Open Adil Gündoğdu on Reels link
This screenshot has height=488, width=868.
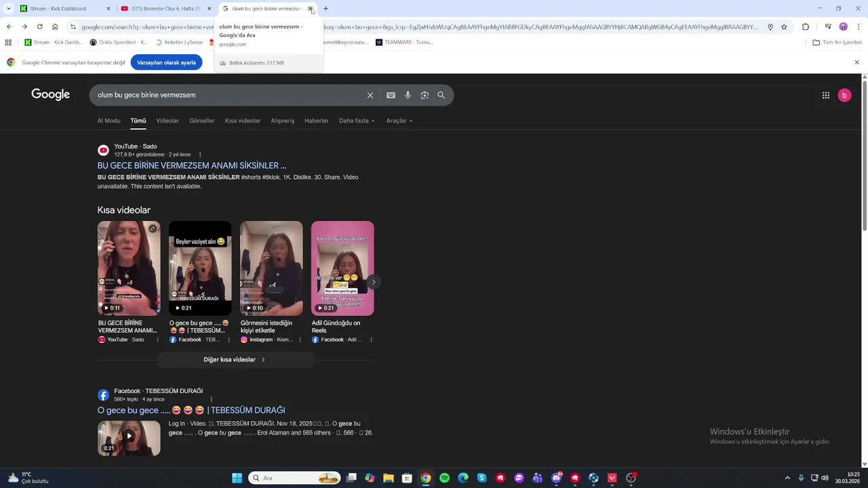tap(336, 327)
